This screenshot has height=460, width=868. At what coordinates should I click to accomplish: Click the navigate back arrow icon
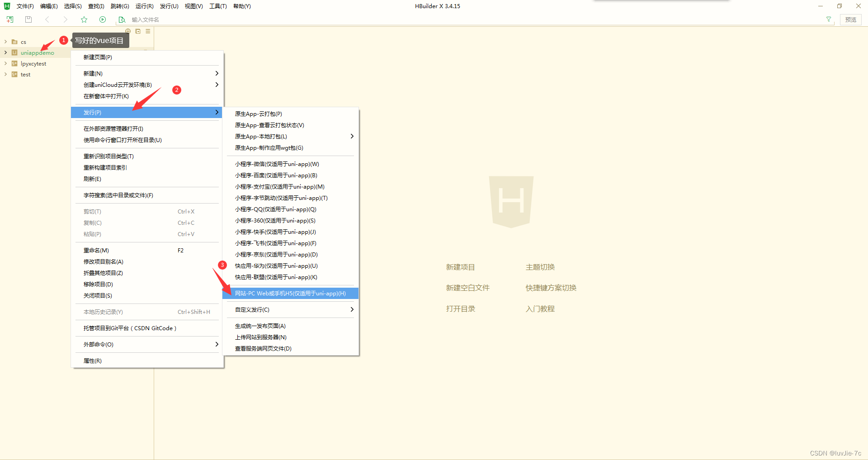click(x=47, y=19)
